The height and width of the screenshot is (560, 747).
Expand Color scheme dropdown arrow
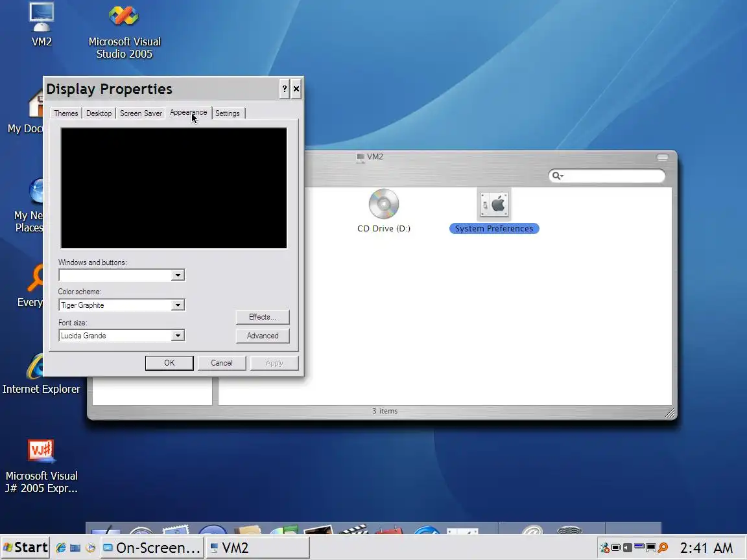click(178, 305)
